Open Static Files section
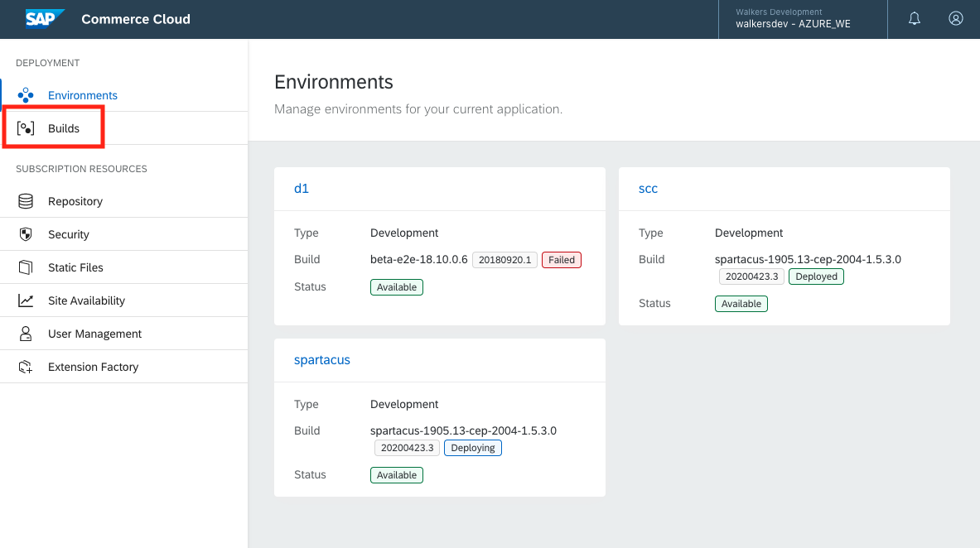Viewport: 980px width, 548px height. (124, 267)
